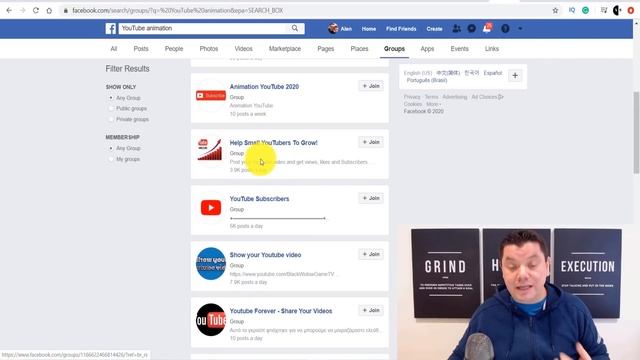Click the Facebook logo icon
640x360 pixels.
(111, 29)
